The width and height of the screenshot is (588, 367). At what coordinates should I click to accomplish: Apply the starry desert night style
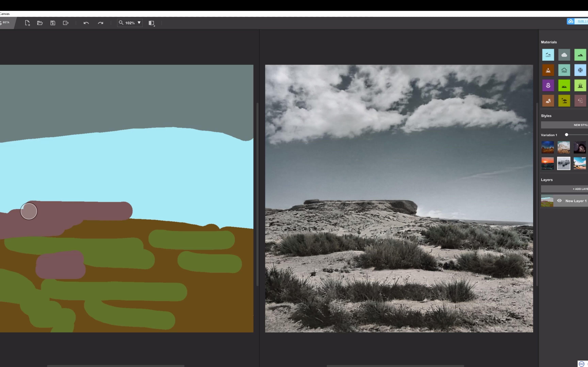548,147
